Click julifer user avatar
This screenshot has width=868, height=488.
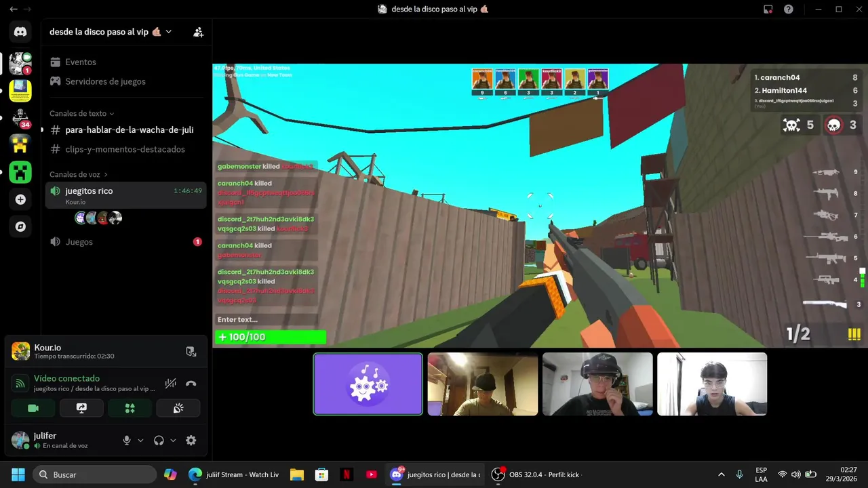(x=20, y=441)
